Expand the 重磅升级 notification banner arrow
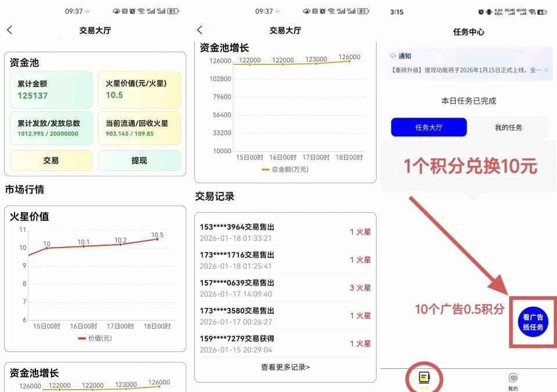Image resolution: width=557 pixels, height=392 pixels. (545, 70)
